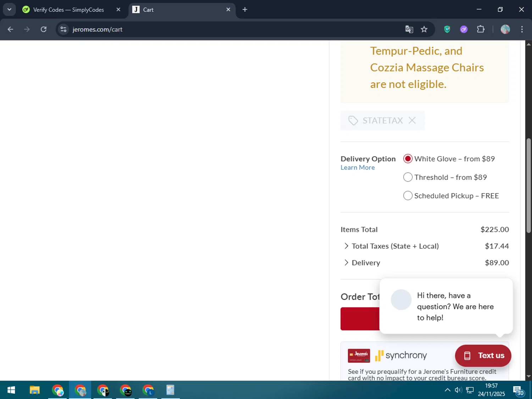
Task: Open the third Chrome taskbar icon
Action: click(x=103, y=390)
